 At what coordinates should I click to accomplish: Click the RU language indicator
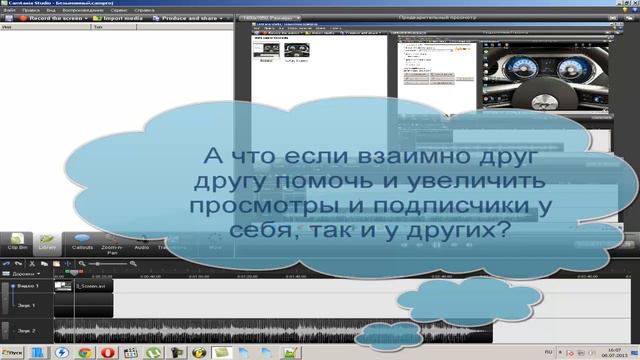pyautogui.click(x=548, y=352)
